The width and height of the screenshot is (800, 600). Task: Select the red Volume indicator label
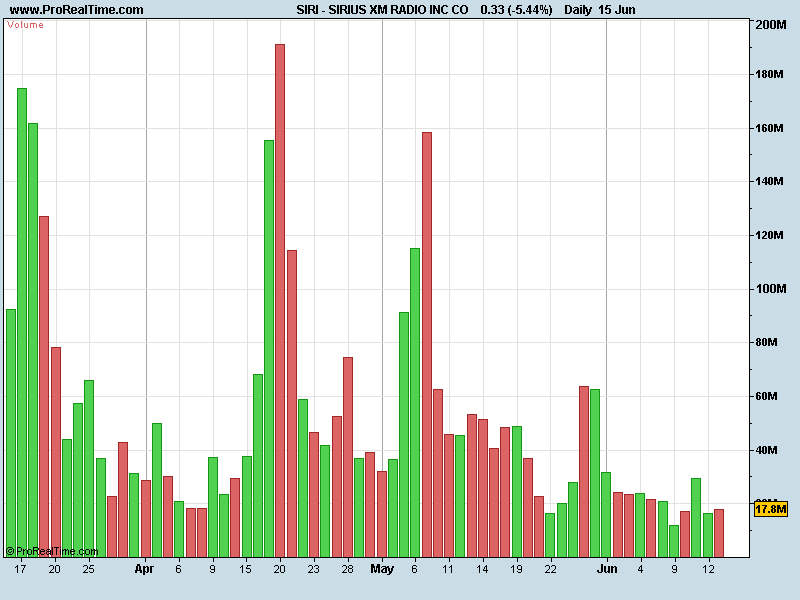click(26, 25)
